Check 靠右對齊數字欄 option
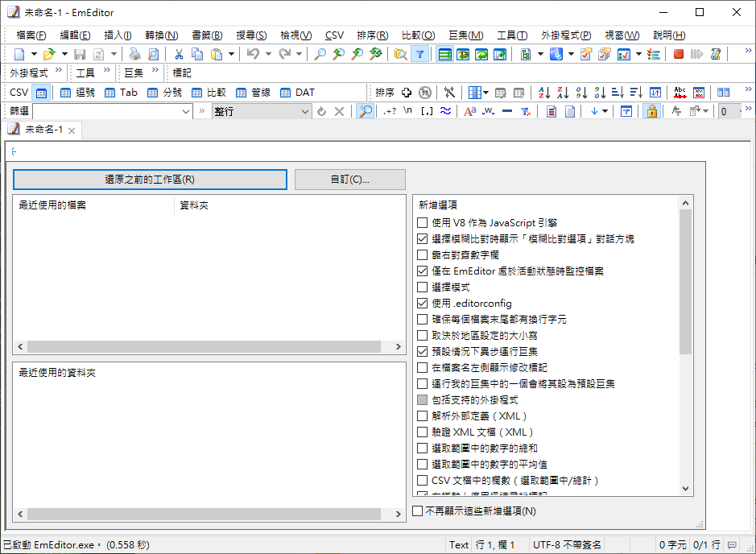 pos(423,254)
